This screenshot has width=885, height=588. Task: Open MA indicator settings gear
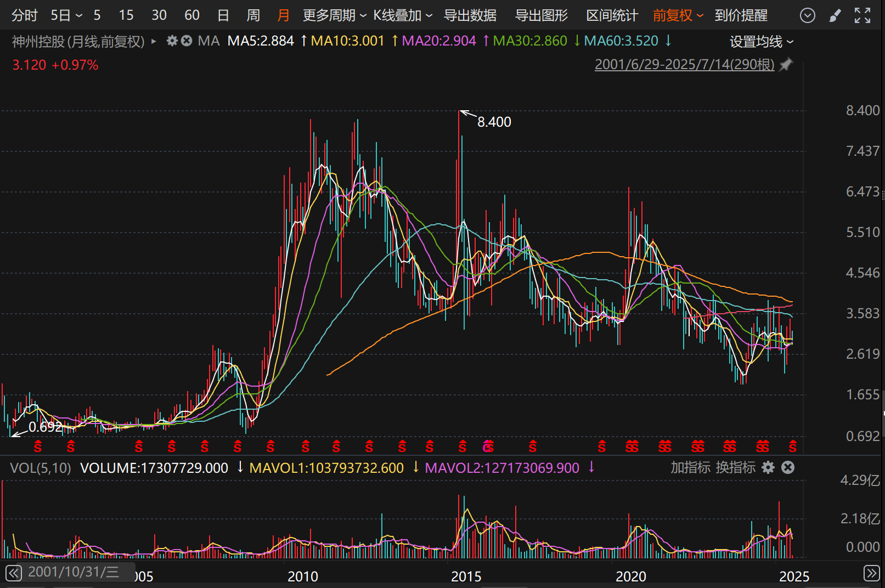[x=172, y=41]
